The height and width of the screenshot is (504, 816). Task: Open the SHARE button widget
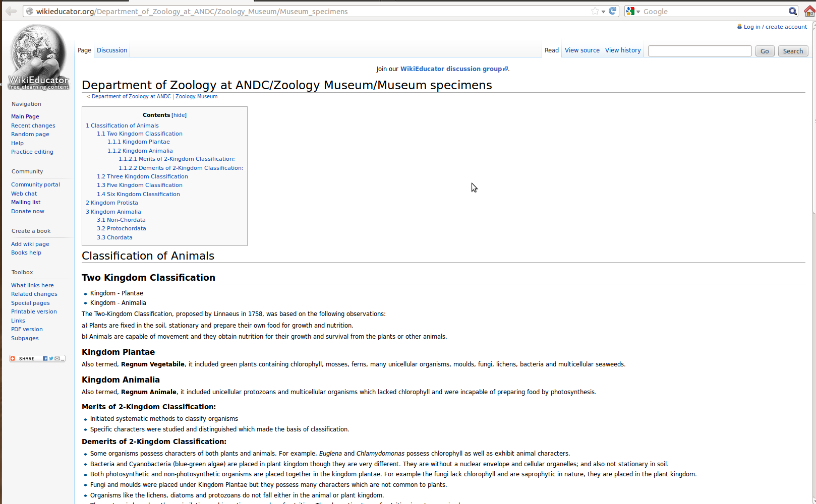[37, 358]
